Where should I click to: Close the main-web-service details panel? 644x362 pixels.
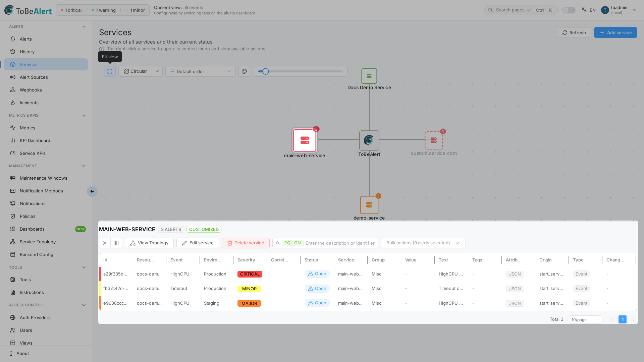point(105,243)
